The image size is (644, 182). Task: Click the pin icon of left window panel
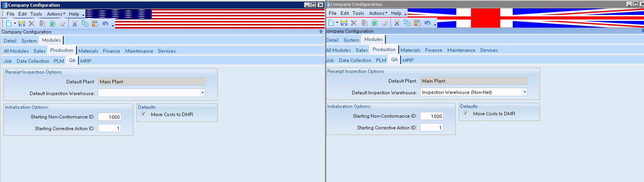(x=321, y=32)
